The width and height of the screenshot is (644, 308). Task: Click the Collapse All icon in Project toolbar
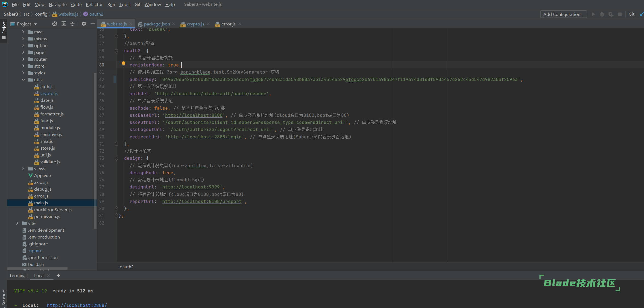tap(72, 24)
